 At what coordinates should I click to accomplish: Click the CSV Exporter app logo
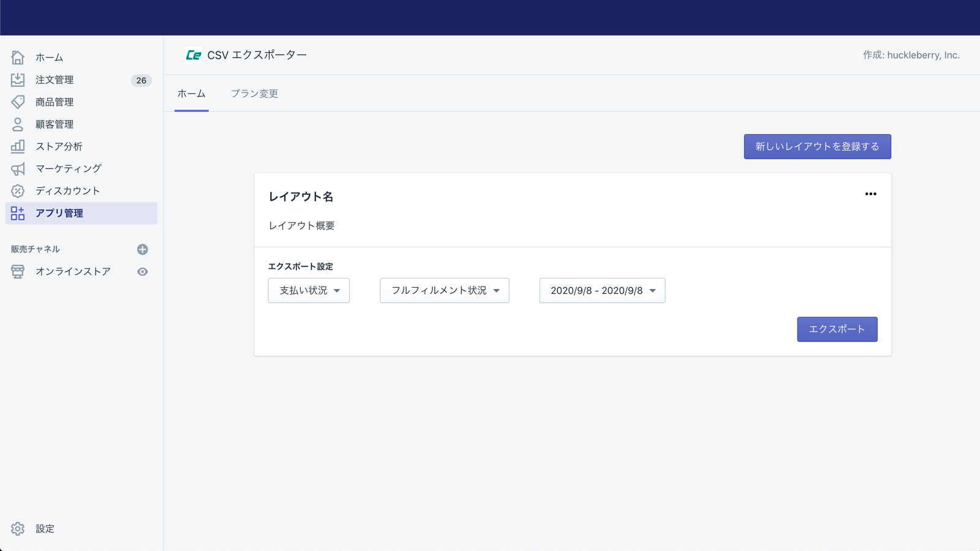pyautogui.click(x=194, y=55)
